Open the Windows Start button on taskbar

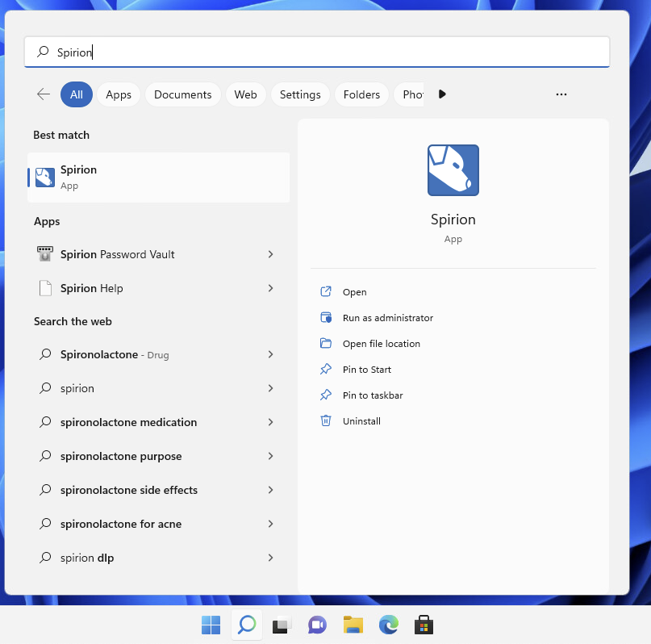[x=211, y=625]
